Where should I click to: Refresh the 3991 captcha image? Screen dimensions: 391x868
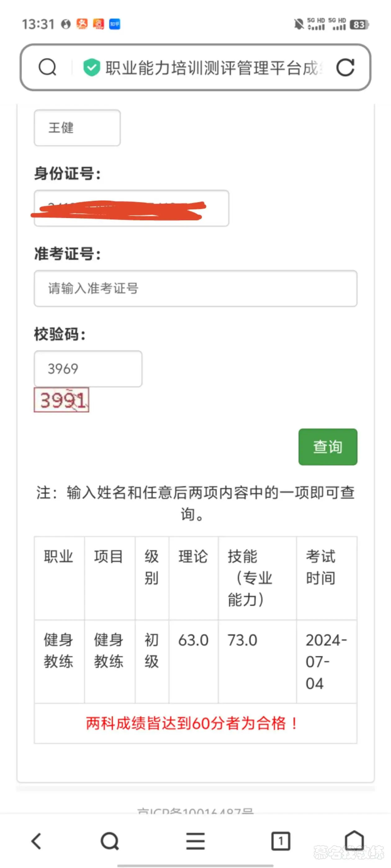click(61, 400)
